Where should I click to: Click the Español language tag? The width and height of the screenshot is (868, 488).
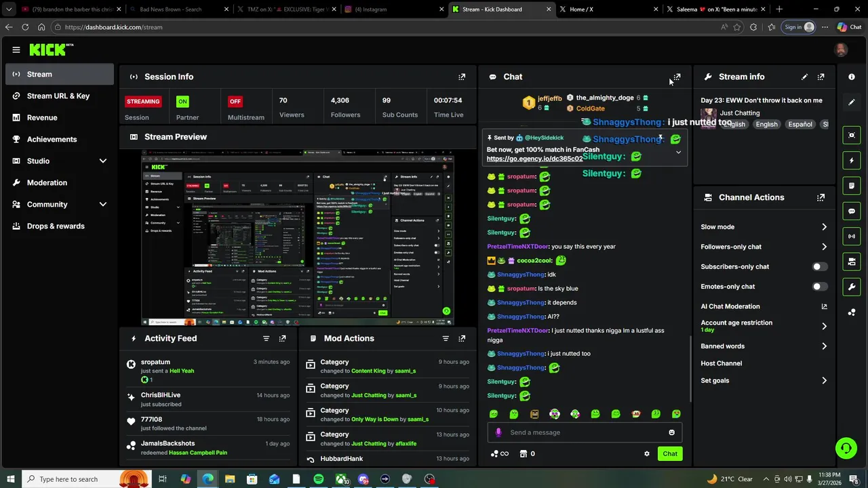point(800,125)
